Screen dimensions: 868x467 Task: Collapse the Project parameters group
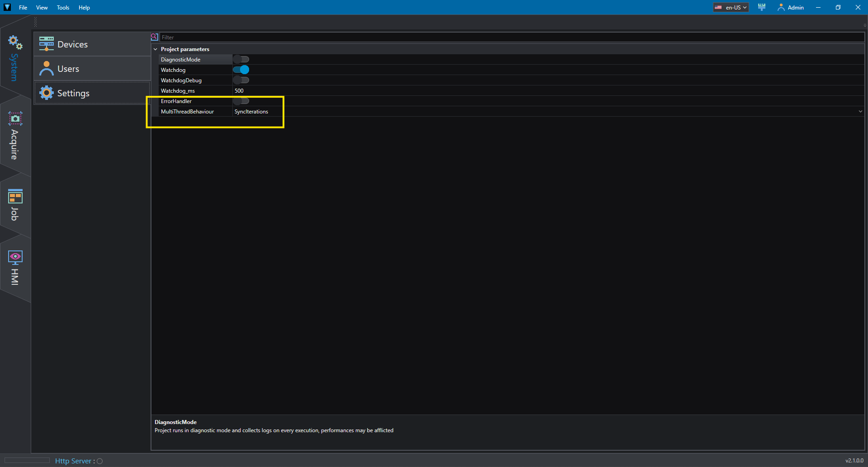(156, 49)
